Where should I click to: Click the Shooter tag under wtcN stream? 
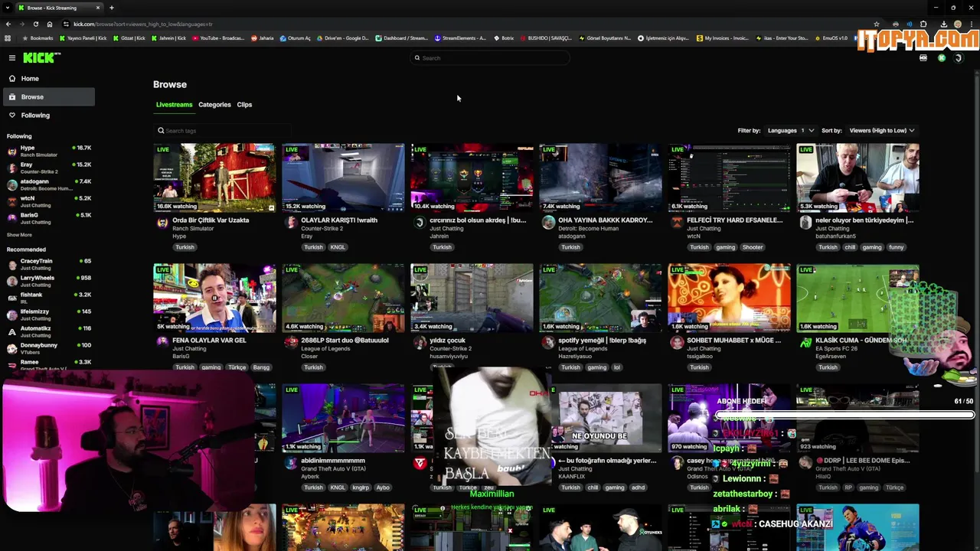pos(753,247)
